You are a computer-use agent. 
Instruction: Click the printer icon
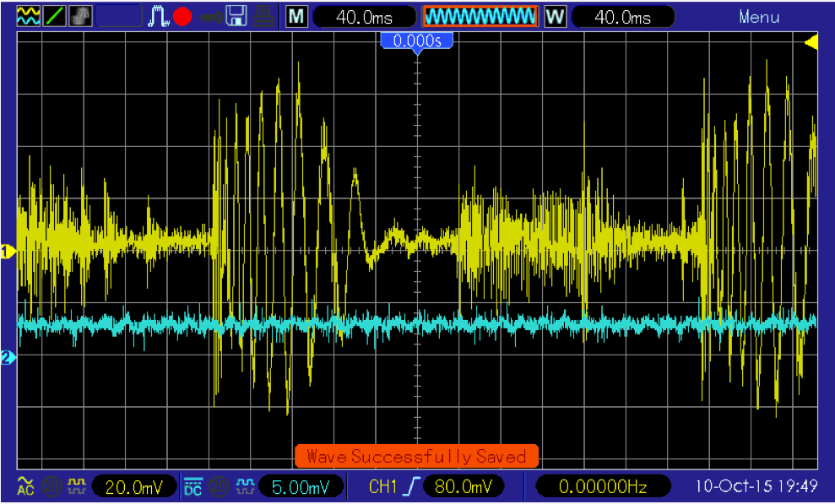(263, 17)
